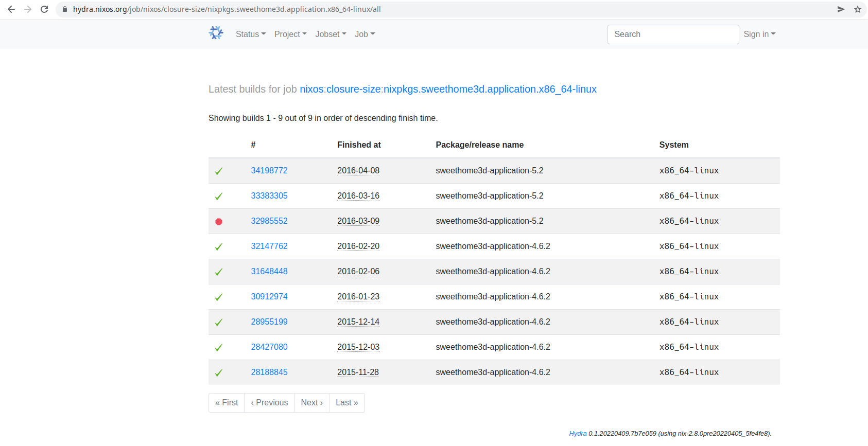Image resolution: width=868 pixels, height=446 pixels.
Task: Open the Project dropdown menu
Action: pyautogui.click(x=290, y=34)
